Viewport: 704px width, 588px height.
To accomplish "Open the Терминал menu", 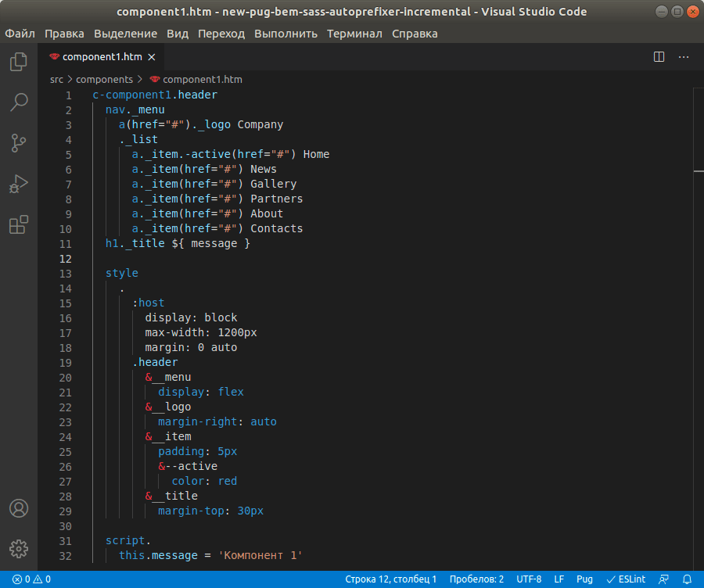I will pyautogui.click(x=354, y=34).
